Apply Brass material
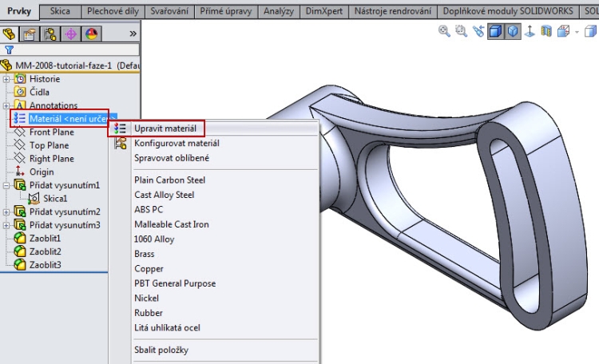 pos(145,254)
